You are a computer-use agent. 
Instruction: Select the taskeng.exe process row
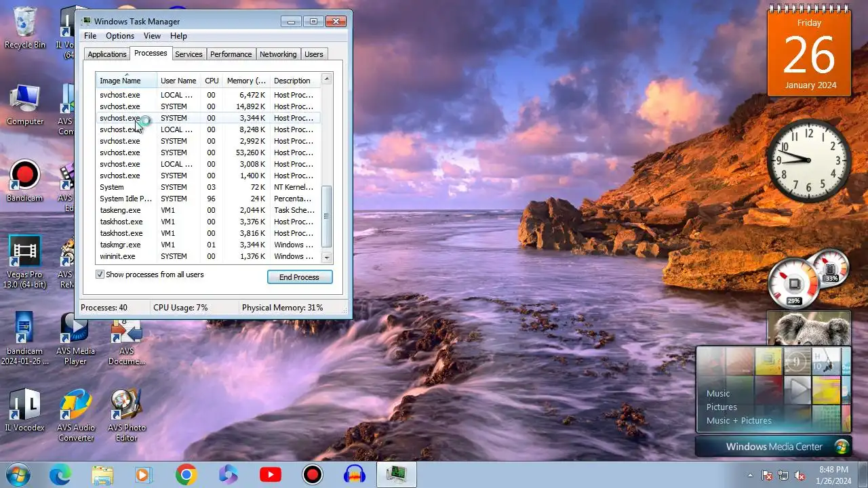208,210
